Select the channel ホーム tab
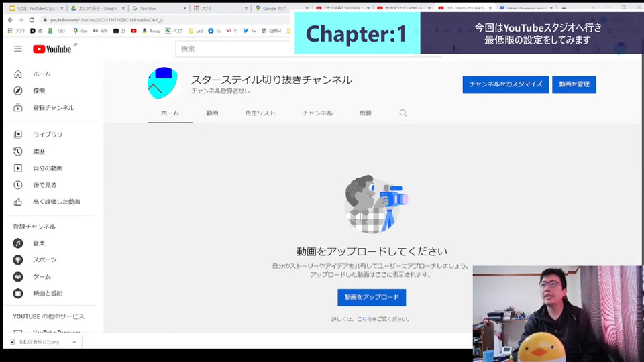 [x=170, y=113]
